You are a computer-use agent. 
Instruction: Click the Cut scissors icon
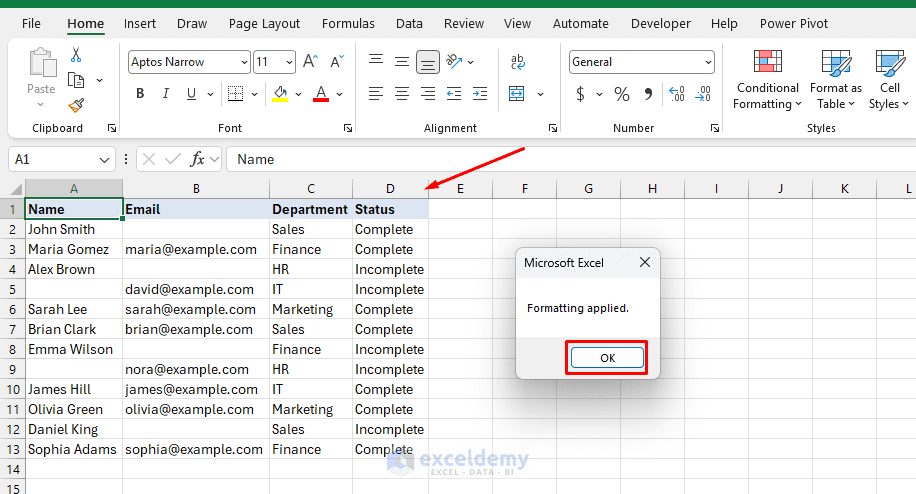tap(76, 55)
